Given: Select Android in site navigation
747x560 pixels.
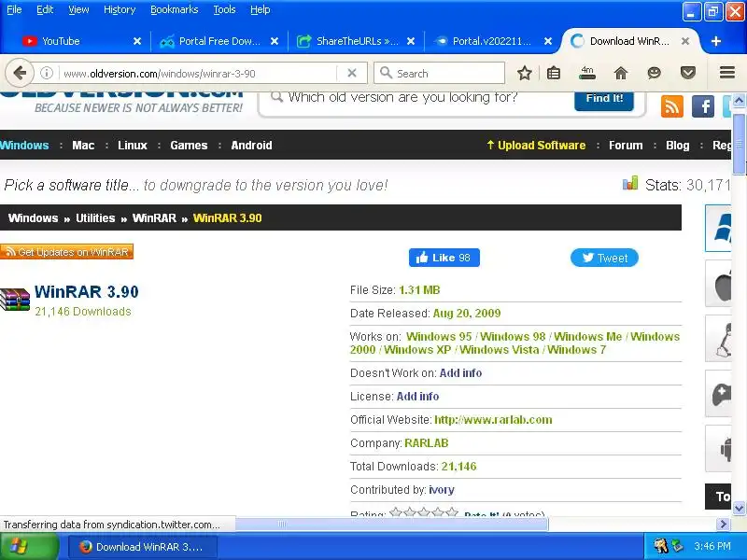Looking at the screenshot, I should point(251,146).
